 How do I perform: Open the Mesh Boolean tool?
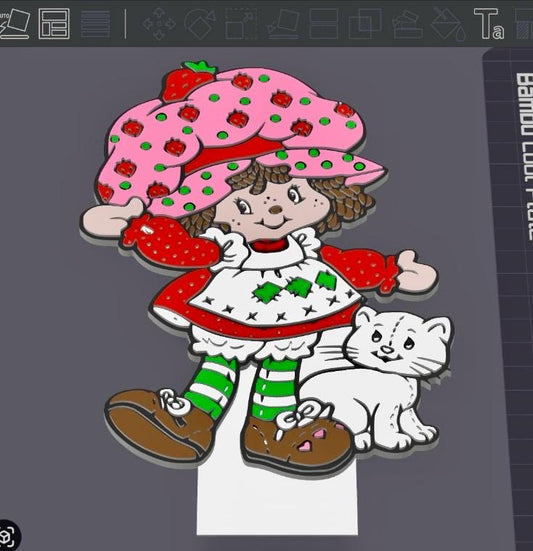pyautogui.click(x=365, y=24)
